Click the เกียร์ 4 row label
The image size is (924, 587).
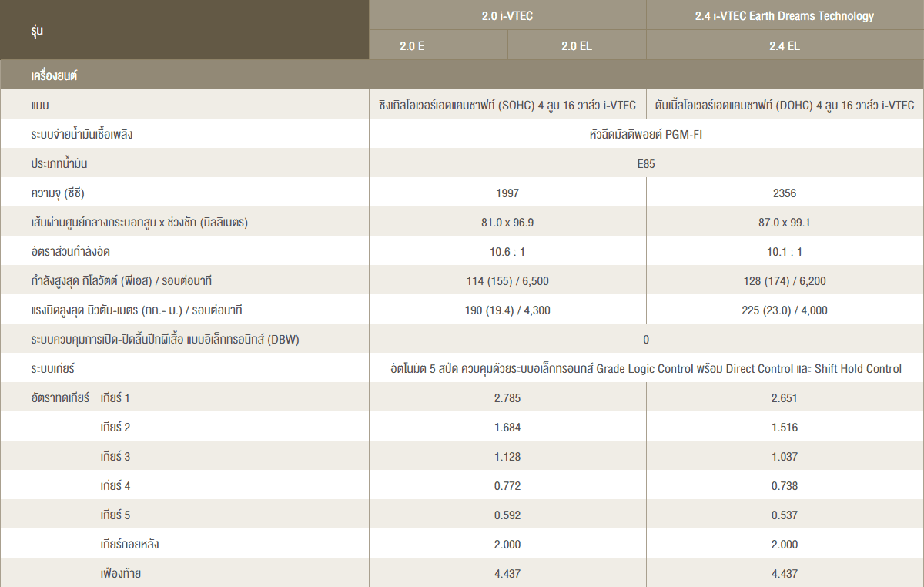pyautogui.click(x=115, y=485)
